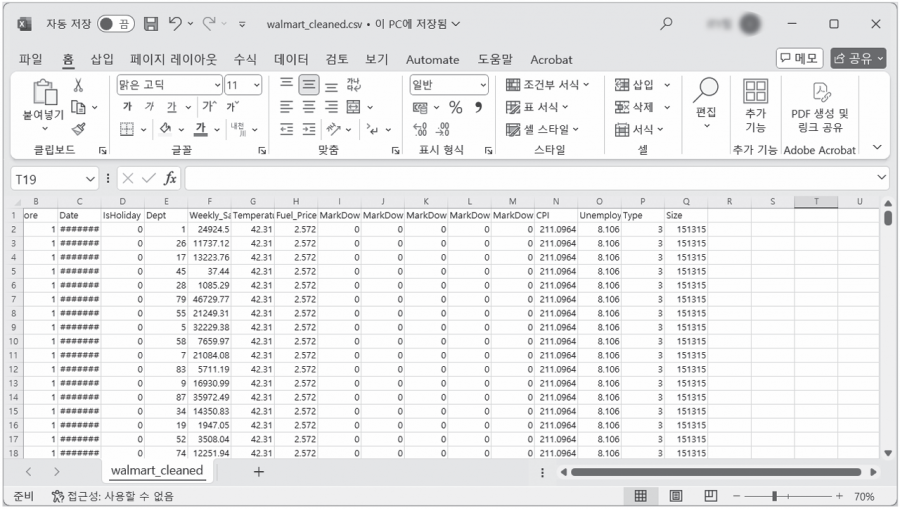Viewport: 900px width, 509px height.
Task: Toggle center horizontal alignment button
Action: tap(309, 107)
